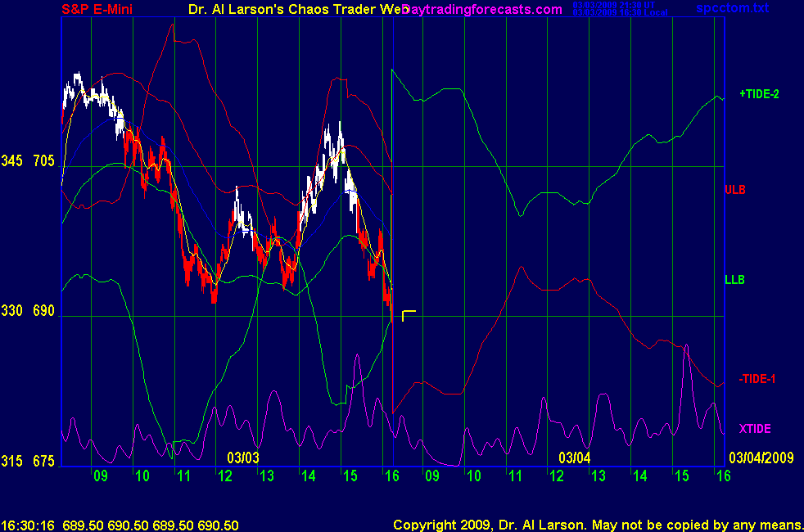Click the 345 705 price axis label

click(29, 160)
